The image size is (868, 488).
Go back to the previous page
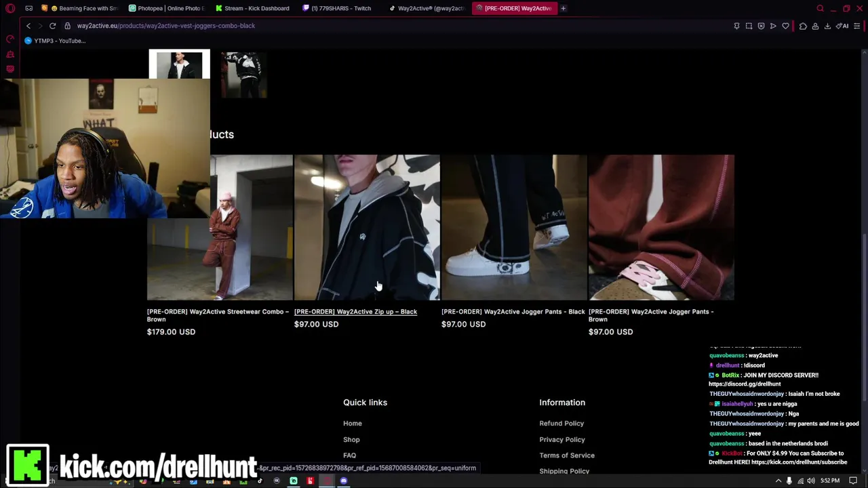pos(28,26)
